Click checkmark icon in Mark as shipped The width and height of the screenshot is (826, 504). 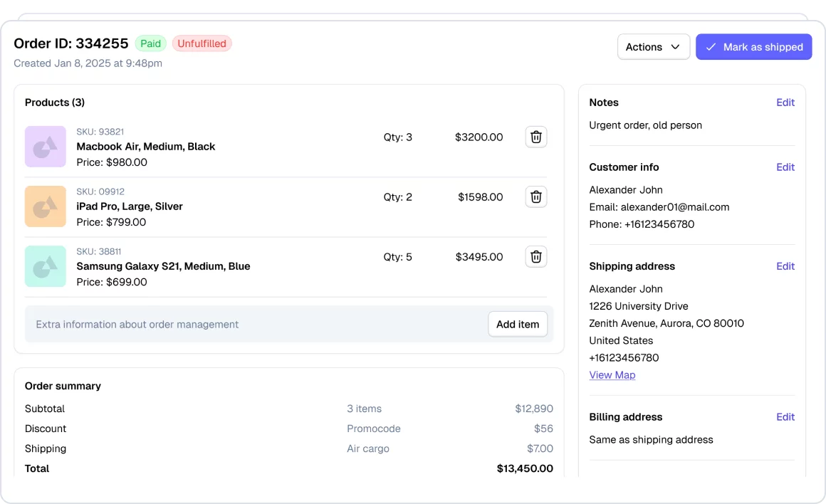(711, 47)
